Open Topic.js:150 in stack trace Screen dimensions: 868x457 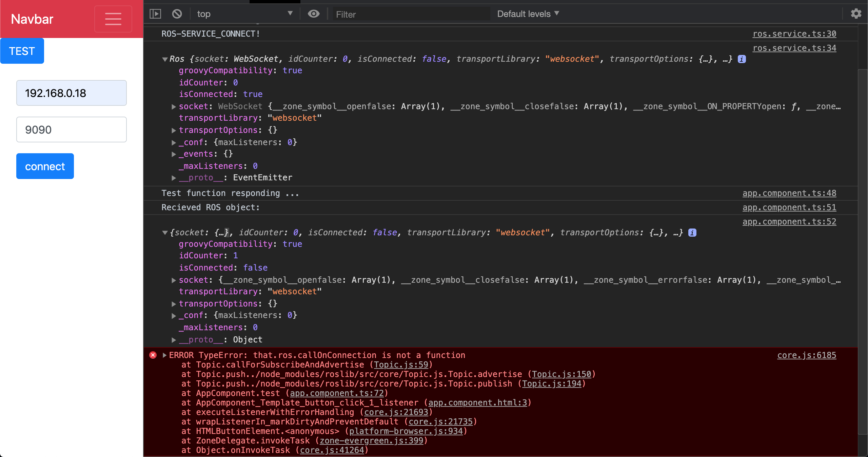561,374
